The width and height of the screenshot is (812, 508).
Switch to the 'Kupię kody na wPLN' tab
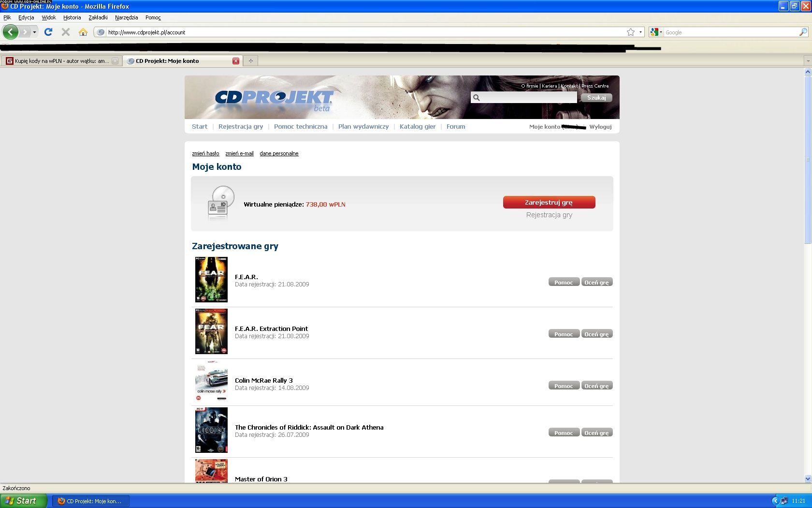click(x=61, y=61)
